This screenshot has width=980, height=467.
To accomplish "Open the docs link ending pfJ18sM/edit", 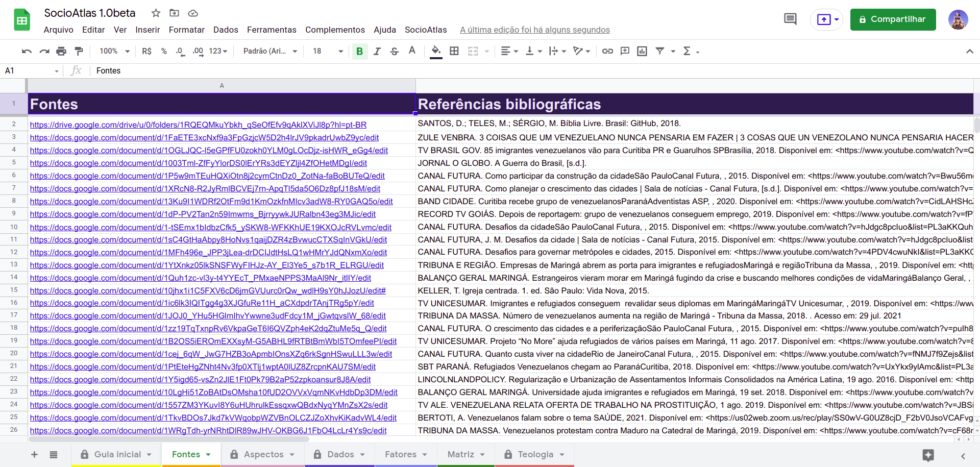I will pos(205,188).
